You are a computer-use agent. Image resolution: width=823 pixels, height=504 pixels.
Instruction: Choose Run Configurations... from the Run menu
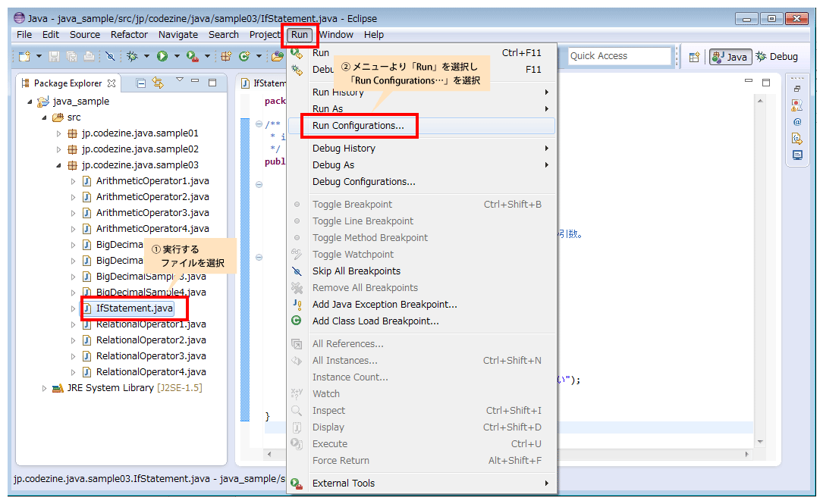pos(358,126)
